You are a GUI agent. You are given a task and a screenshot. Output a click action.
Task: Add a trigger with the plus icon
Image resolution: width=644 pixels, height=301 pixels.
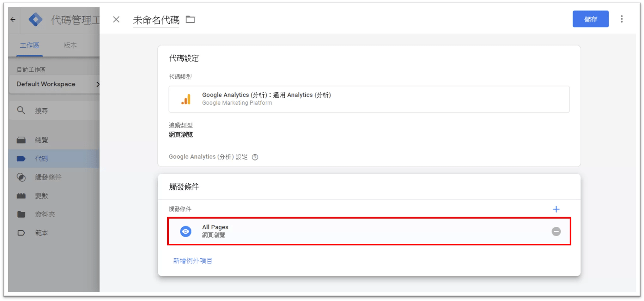point(556,209)
